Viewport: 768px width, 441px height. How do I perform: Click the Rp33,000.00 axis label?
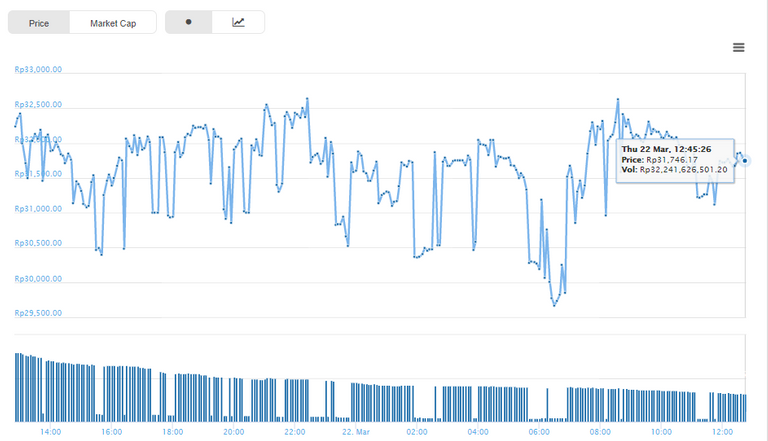point(38,70)
